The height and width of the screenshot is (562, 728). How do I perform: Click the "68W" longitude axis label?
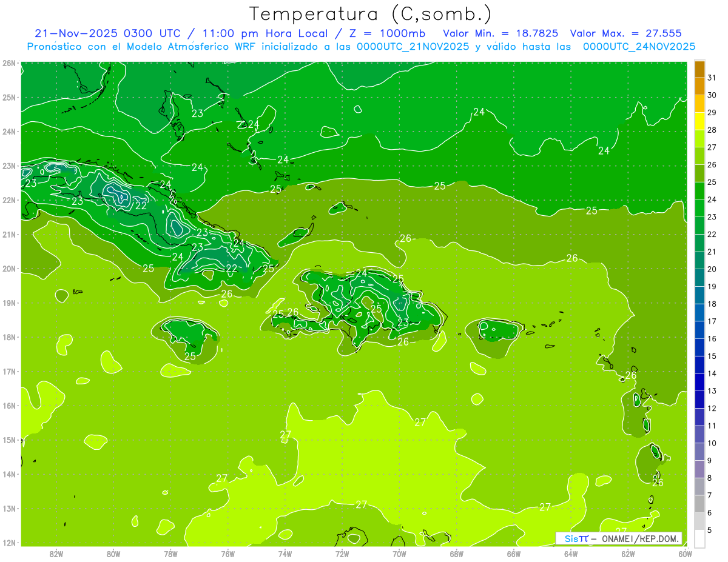pyautogui.click(x=456, y=554)
